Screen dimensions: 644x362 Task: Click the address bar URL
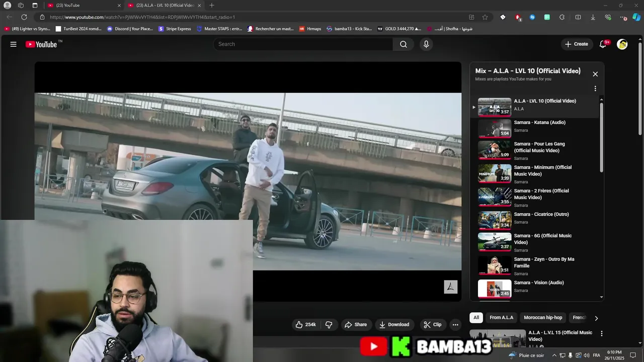[142, 17]
